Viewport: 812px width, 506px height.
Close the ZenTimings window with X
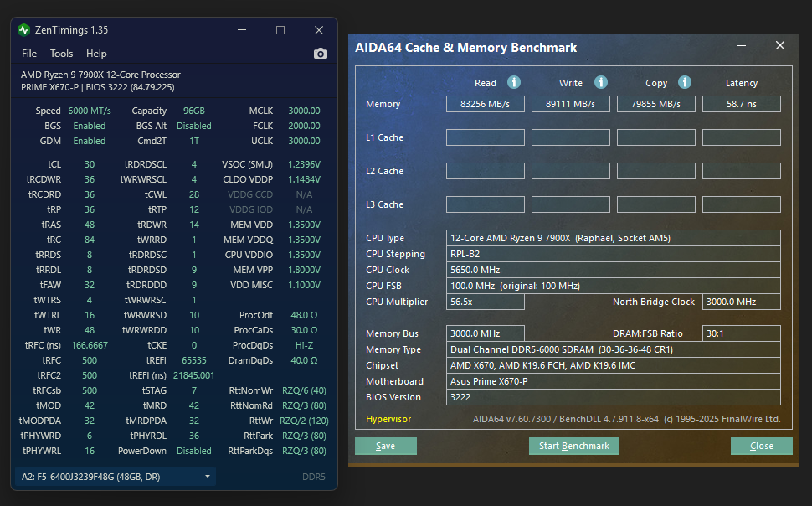[319, 30]
